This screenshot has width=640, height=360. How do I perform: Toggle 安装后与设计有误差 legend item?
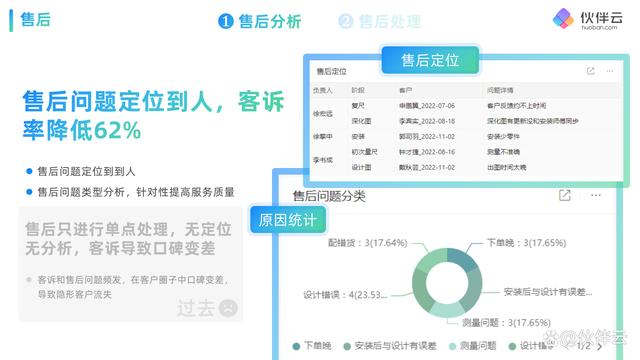click(390, 346)
